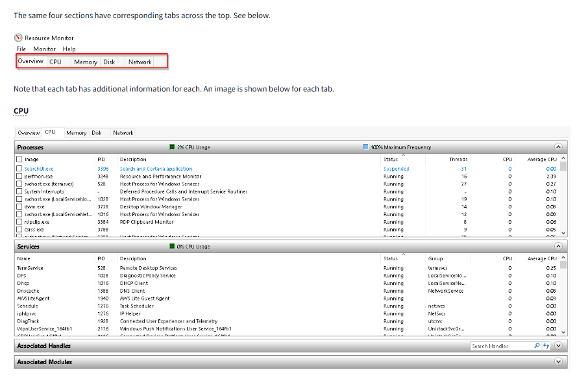Expand the Associated Modules section
This screenshot has width=588, height=379.
[x=558, y=361]
